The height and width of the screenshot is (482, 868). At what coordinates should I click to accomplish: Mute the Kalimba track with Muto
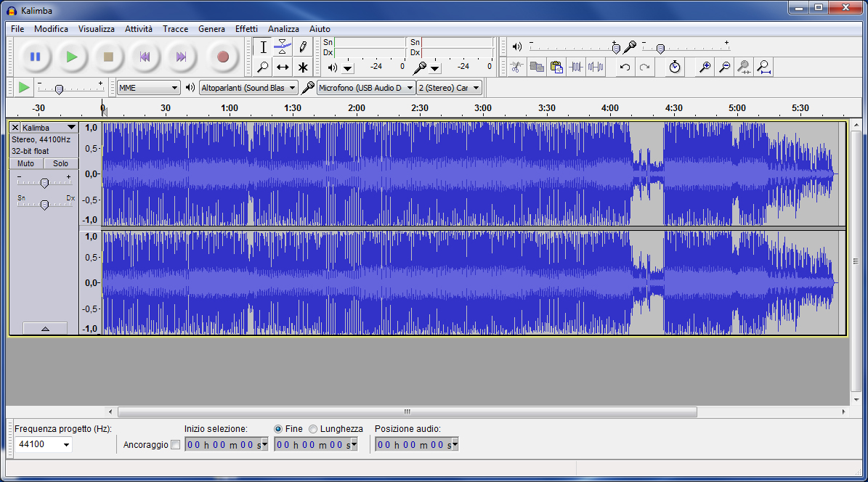26,164
